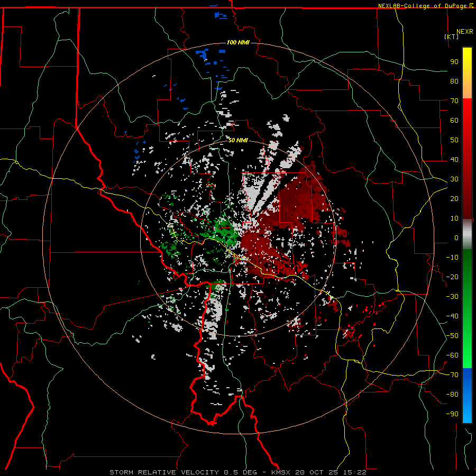Click the -80 value on the velocity scale

[452, 395]
